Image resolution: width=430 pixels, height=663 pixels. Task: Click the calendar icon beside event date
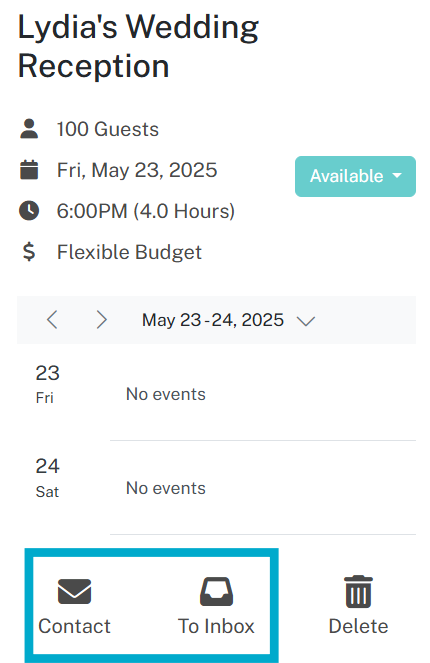point(29,170)
